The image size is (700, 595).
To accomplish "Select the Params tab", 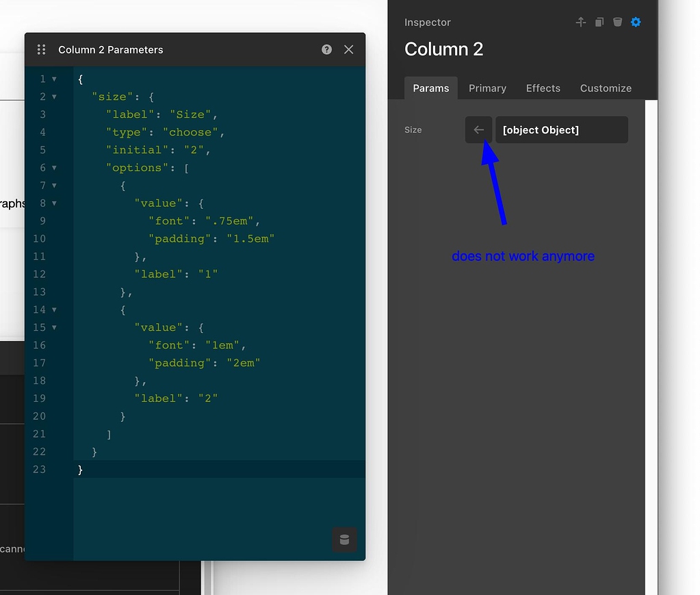I will tap(431, 88).
